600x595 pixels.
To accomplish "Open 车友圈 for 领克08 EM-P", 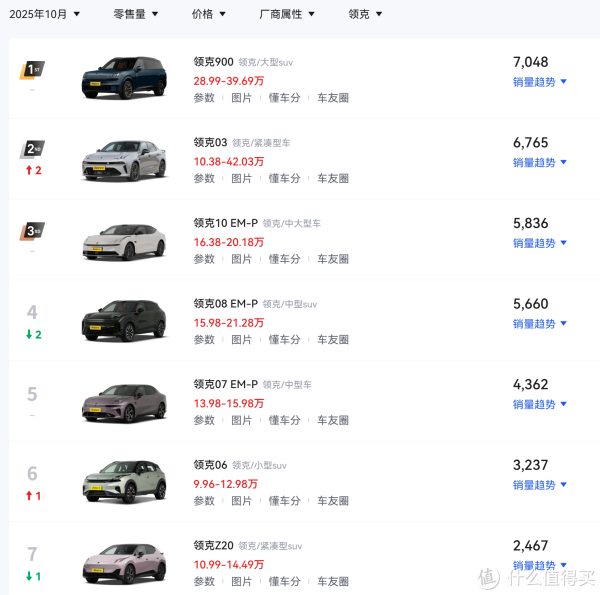I will pos(333,340).
